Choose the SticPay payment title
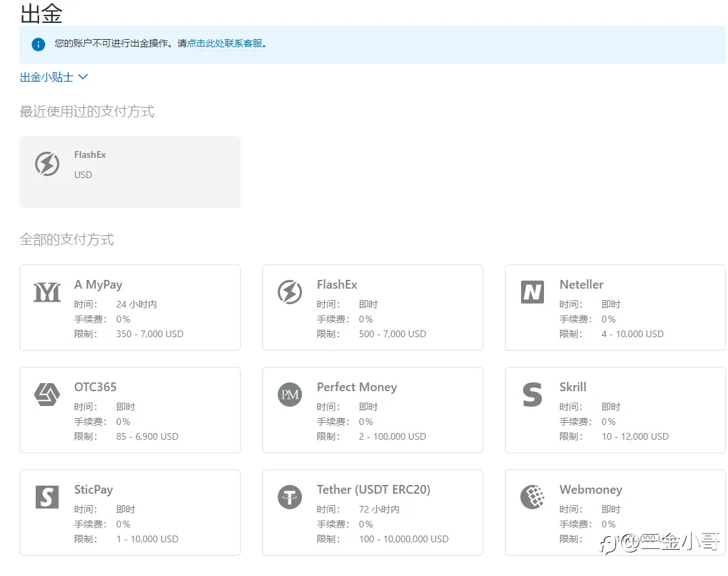Image resolution: width=728 pixels, height=576 pixels. click(93, 490)
